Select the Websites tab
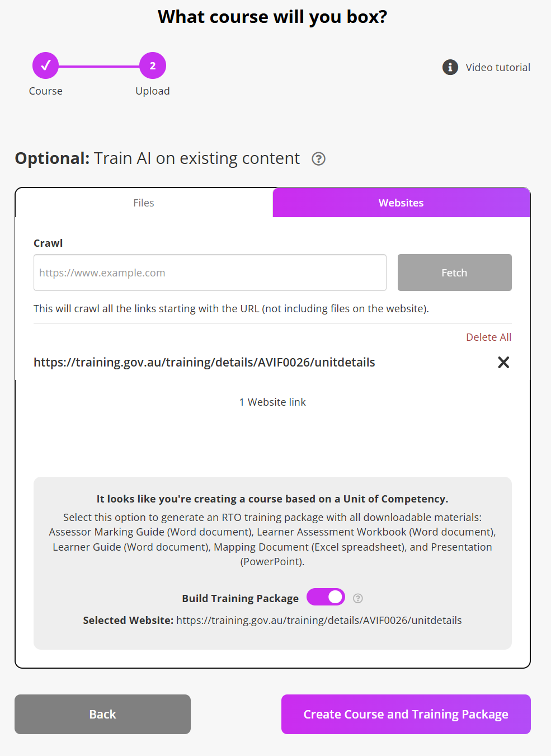 401,203
